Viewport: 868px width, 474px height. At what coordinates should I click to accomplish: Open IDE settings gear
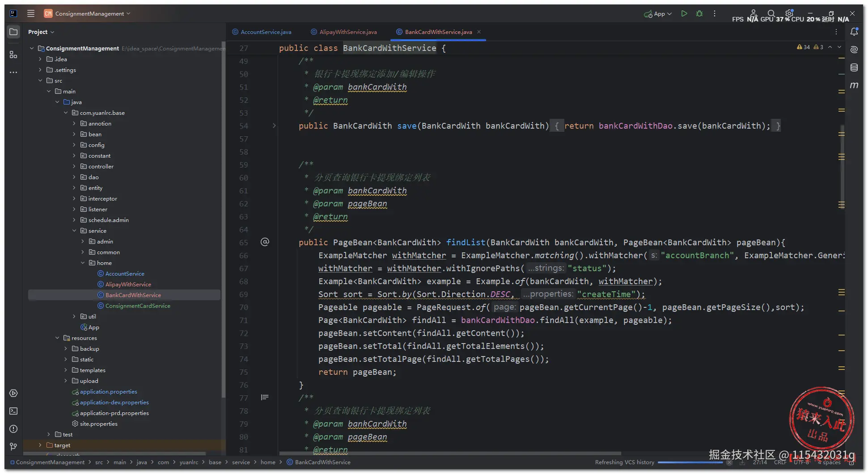tap(789, 13)
